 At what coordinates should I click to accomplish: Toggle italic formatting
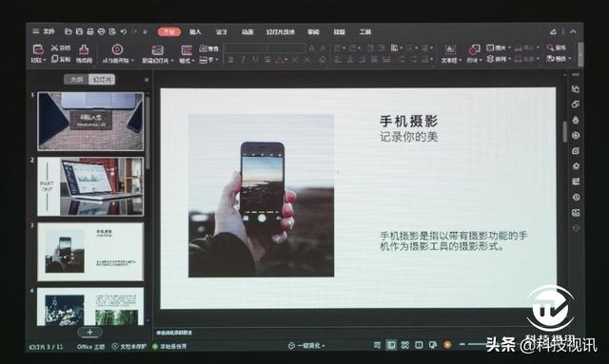click(244, 59)
